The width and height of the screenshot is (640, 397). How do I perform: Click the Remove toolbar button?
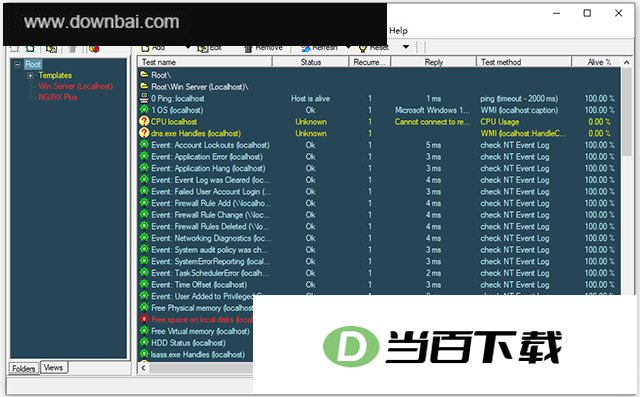pos(263,48)
